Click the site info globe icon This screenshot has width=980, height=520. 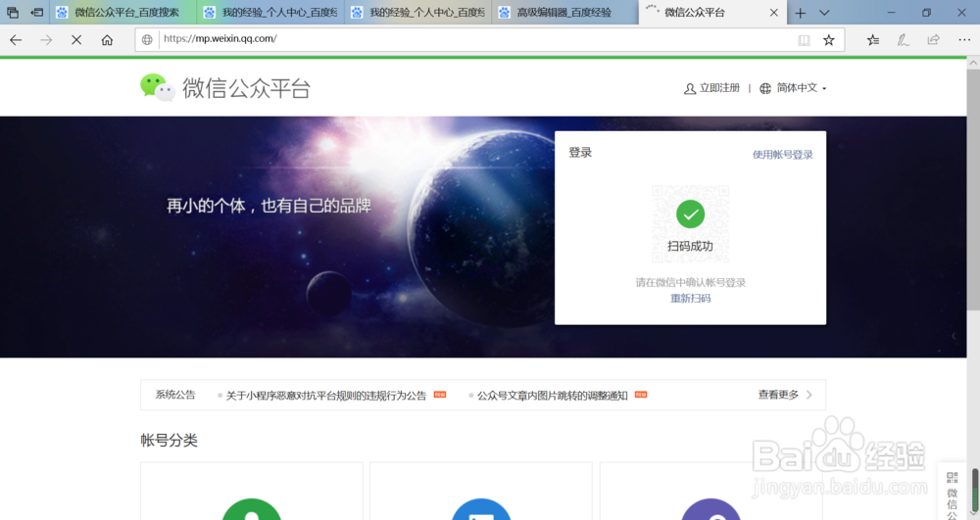pyautogui.click(x=147, y=40)
